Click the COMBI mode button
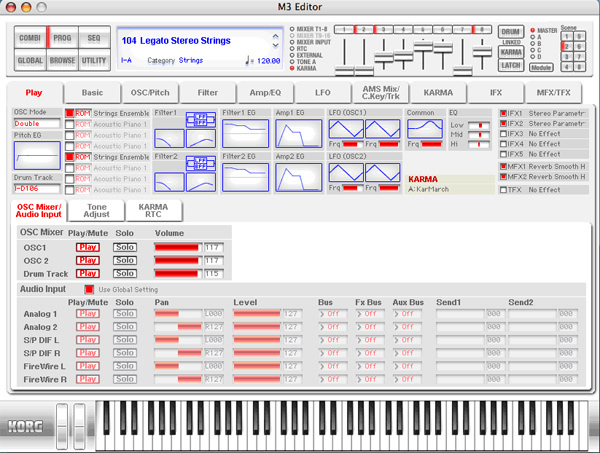This screenshot has height=453, width=600. click(30, 37)
